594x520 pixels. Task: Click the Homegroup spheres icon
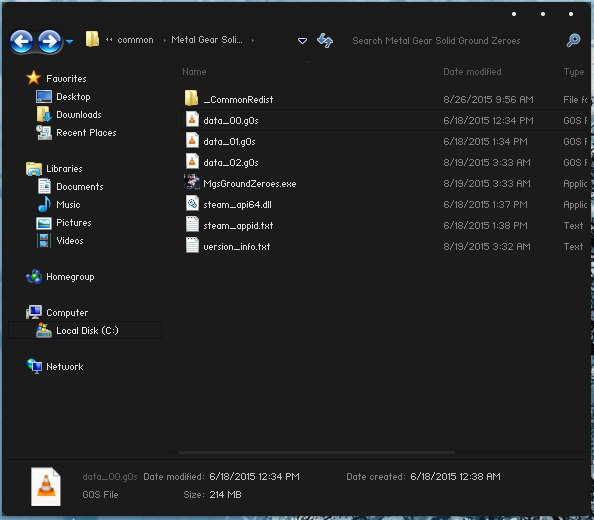pyautogui.click(x=34, y=276)
